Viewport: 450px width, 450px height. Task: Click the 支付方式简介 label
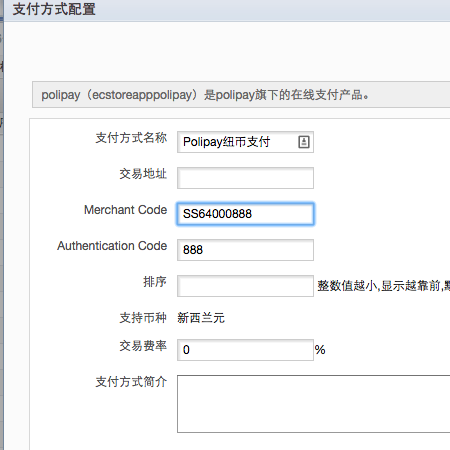click(x=131, y=382)
